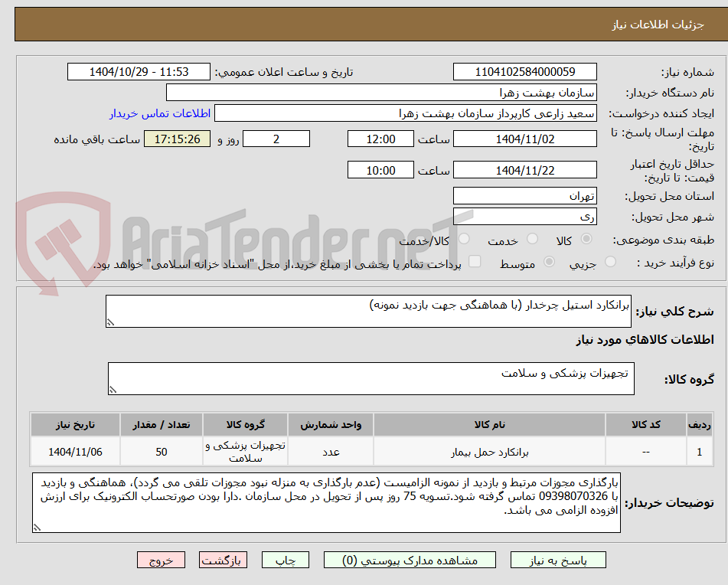Click the خروج exit button
Viewport: 728px width, 585px height.
click(x=161, y=560)
